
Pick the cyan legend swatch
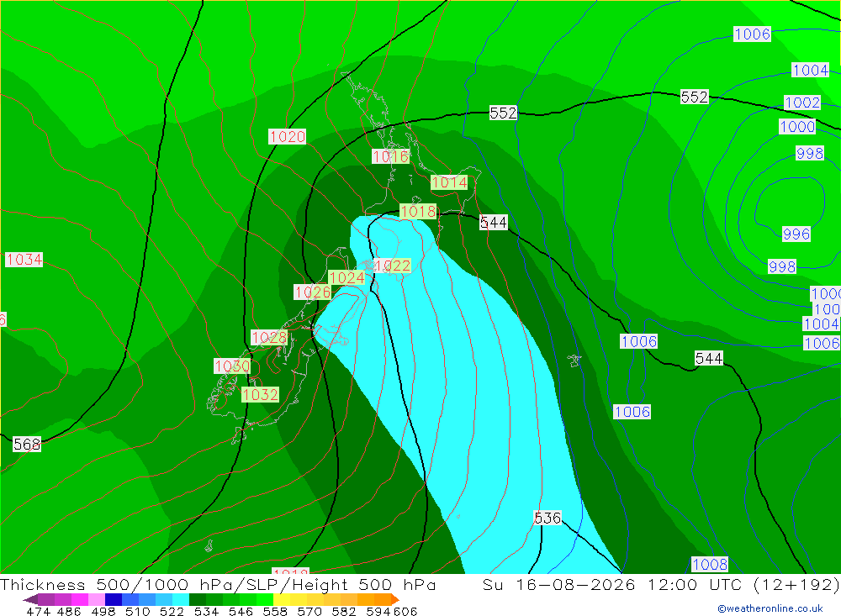coord(181,599)
